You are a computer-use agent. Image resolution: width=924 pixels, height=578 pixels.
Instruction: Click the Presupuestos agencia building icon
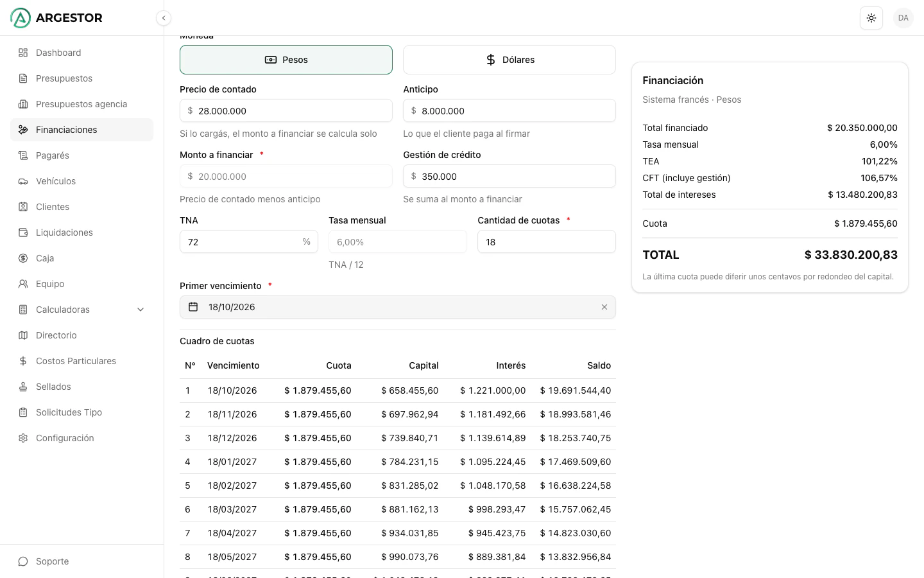(x=23, y=104)
